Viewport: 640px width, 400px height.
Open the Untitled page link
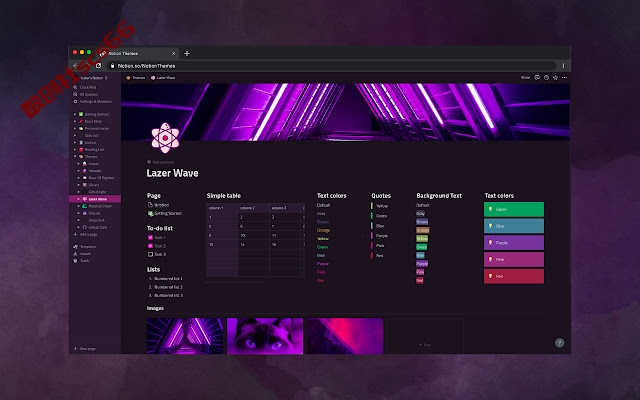pyautogui.click(x=161, y=205)
